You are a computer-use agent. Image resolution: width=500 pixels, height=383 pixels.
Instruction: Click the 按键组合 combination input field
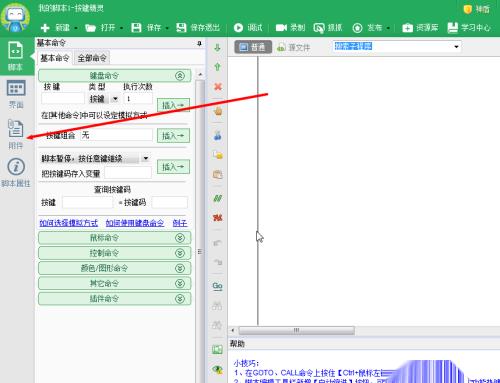pos(116,135)
